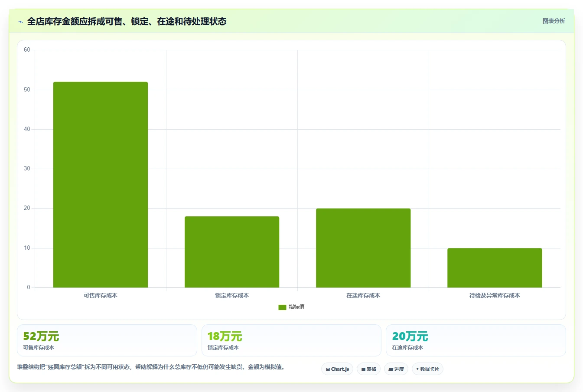Viewport: 583px width, 392px height.
Task: Click y-axis value 10
Action: [x=27, y=248]
